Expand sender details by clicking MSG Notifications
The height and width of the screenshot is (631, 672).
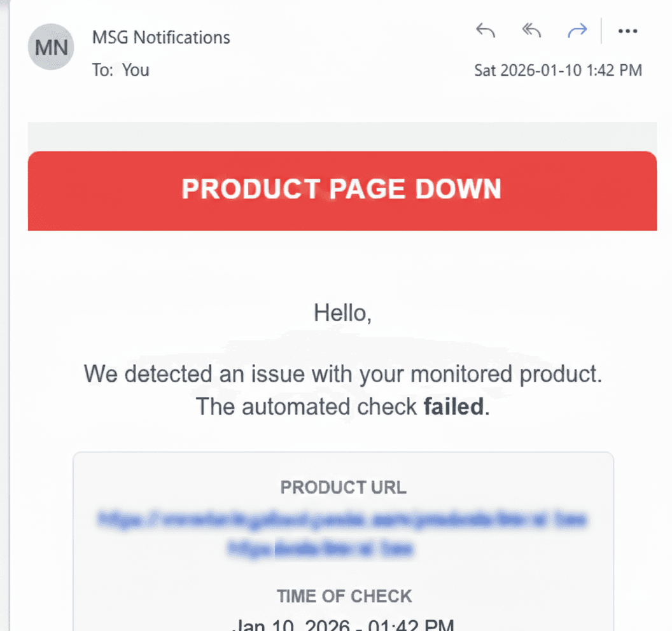pos(161,38)
